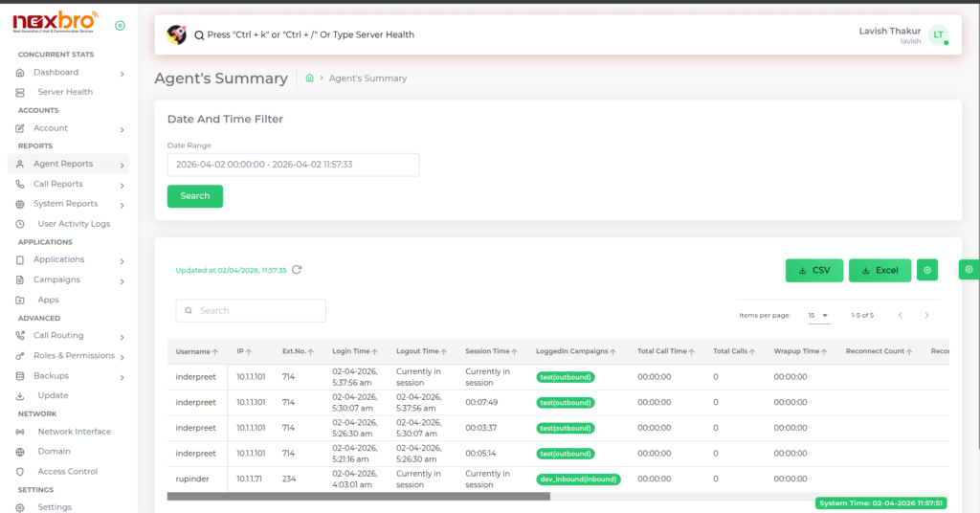
Task: Expand the Campaigns sidebar menu
Action: (x=67, y=279)
